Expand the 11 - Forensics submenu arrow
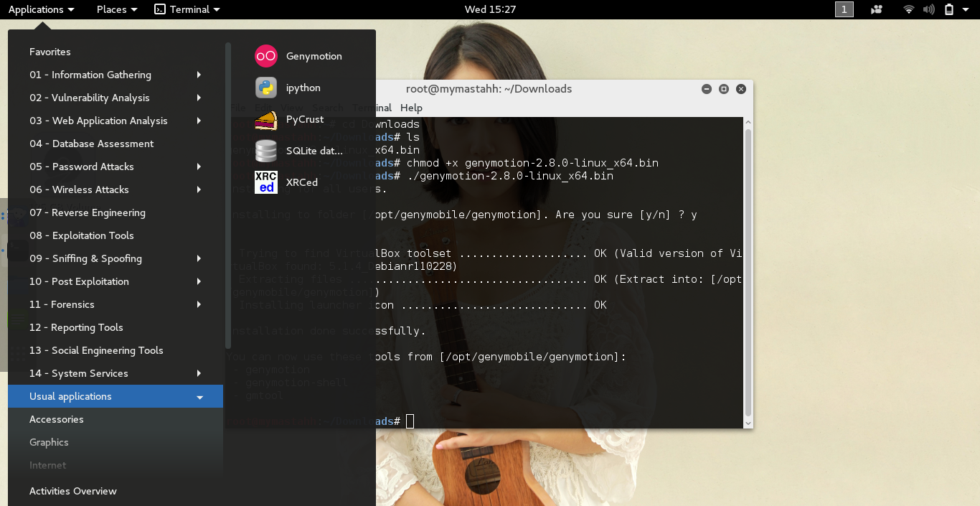Screen dimensions: 980x506 click(x=199, y=304)
